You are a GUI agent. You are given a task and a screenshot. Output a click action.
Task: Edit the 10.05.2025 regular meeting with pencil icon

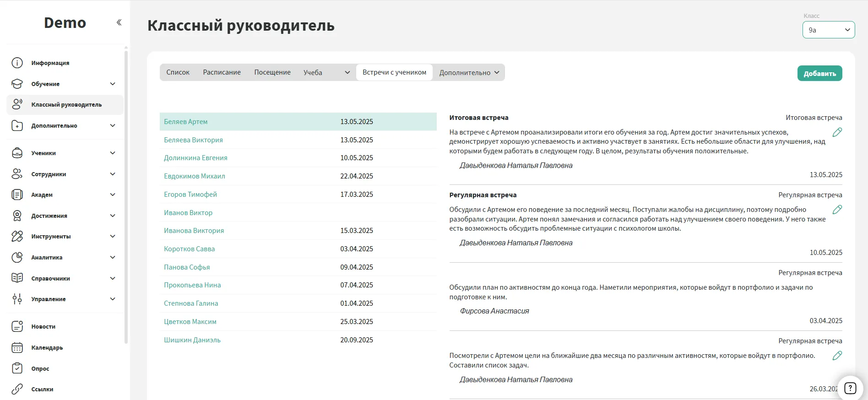[837, 210]
